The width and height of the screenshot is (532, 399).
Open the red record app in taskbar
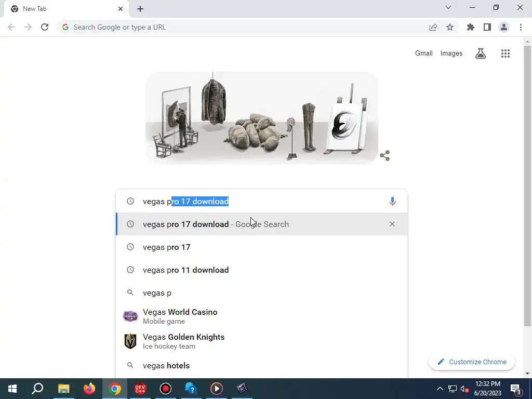click(166, 389)
